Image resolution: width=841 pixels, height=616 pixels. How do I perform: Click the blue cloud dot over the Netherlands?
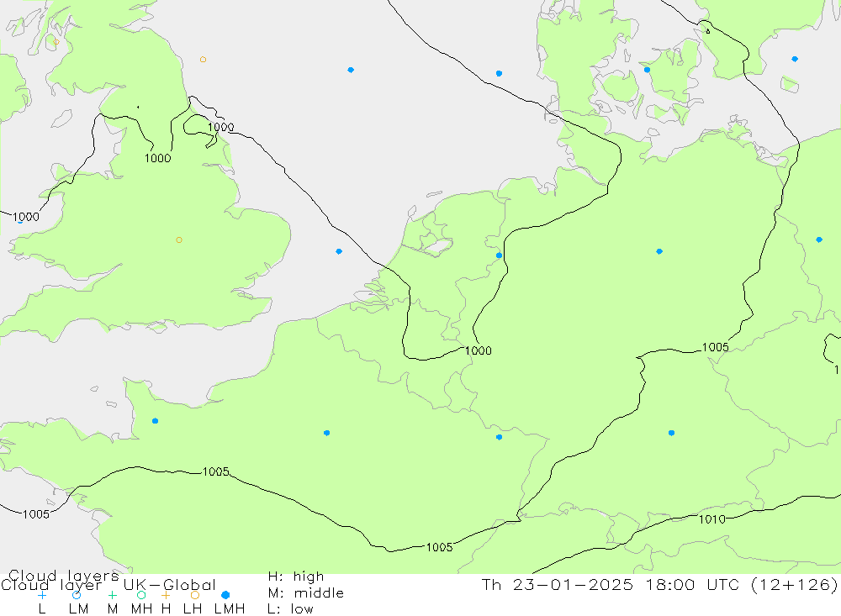coord(499,255)
